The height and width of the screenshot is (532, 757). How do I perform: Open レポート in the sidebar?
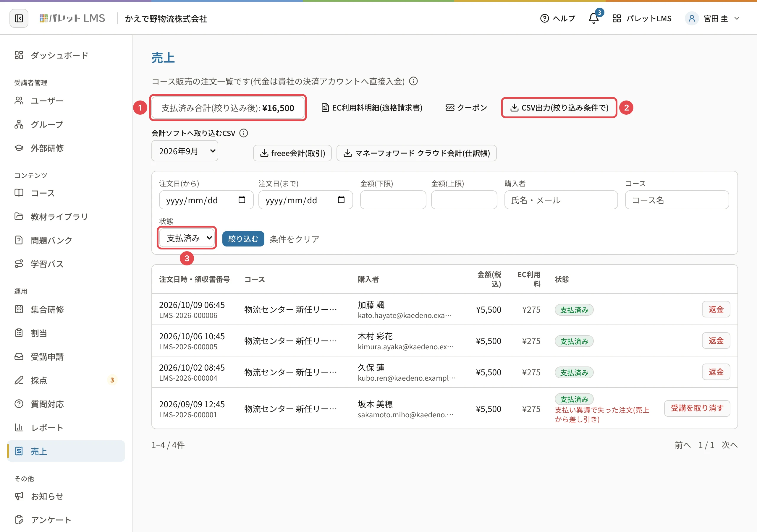66,428
